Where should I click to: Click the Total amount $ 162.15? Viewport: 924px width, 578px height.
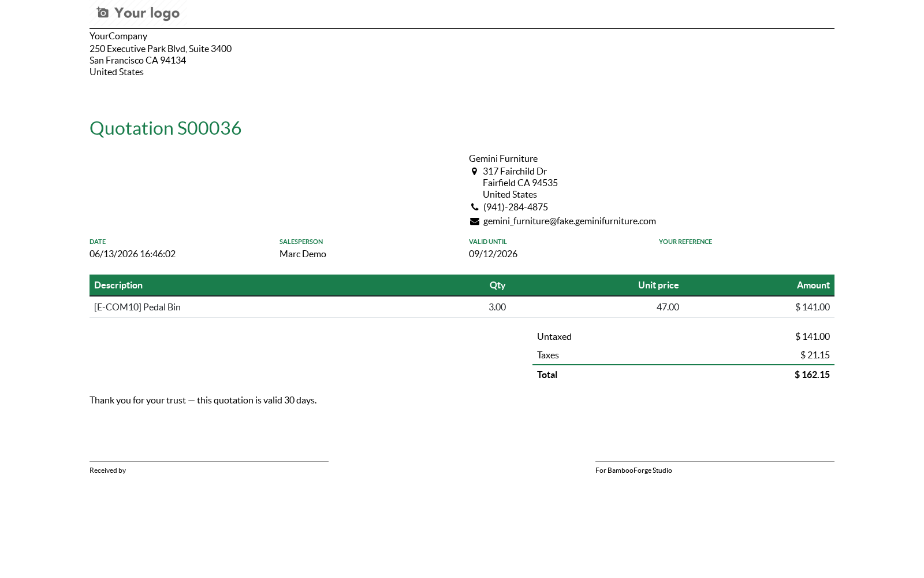pyautogui.click(x=812, y=375)
